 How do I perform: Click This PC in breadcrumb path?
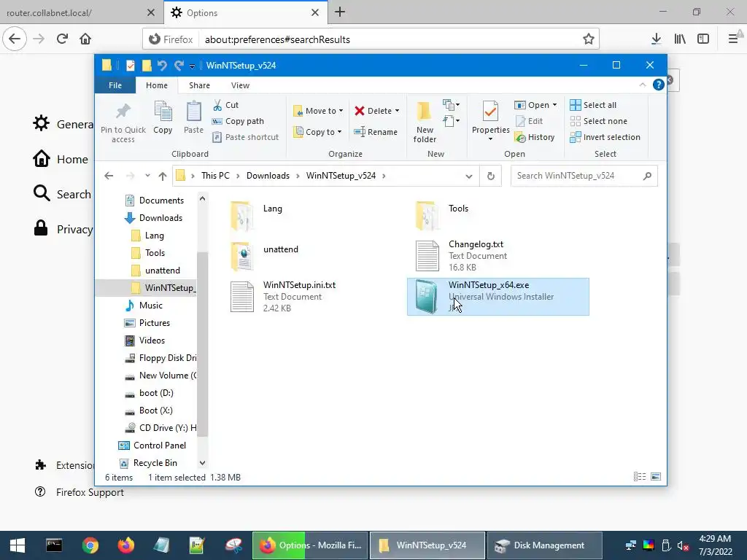215,176
